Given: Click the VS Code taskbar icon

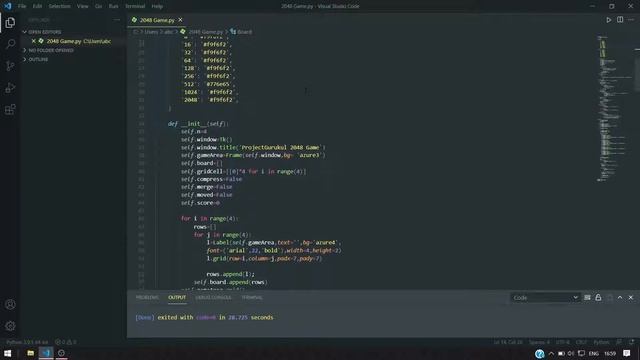Looking at the screenshot, I should click(x=46, y=353).
